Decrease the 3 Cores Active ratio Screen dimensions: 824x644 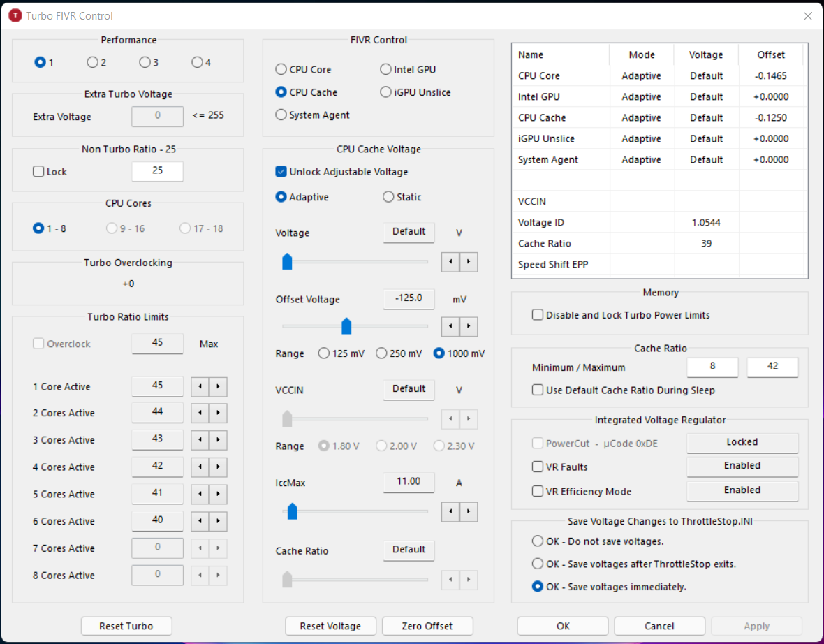pyautogui.click(x=200, y=440)
